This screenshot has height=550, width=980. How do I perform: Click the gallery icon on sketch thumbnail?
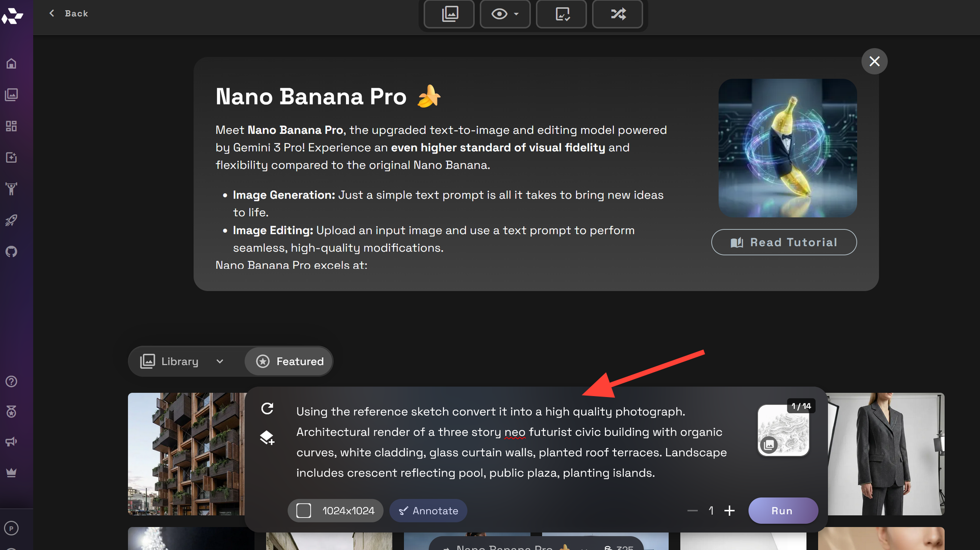pyautogui.click(x=769, y=445)
